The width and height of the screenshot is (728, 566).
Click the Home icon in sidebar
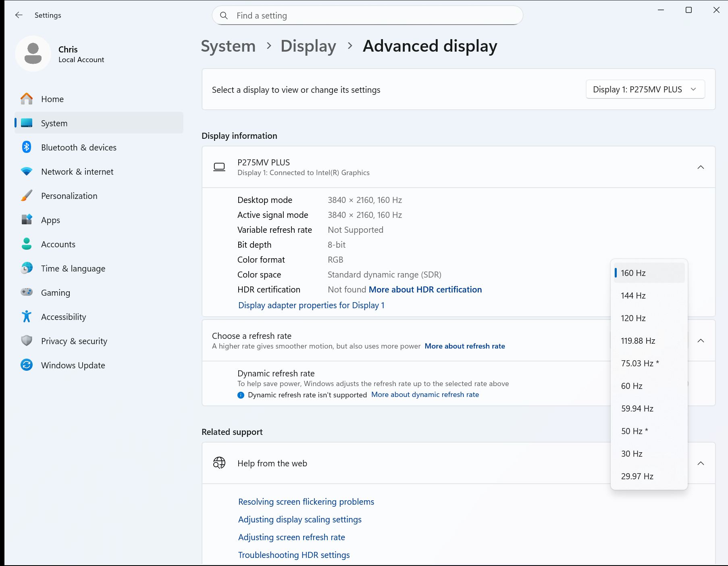pyautogui.click(x=27, y=99)
